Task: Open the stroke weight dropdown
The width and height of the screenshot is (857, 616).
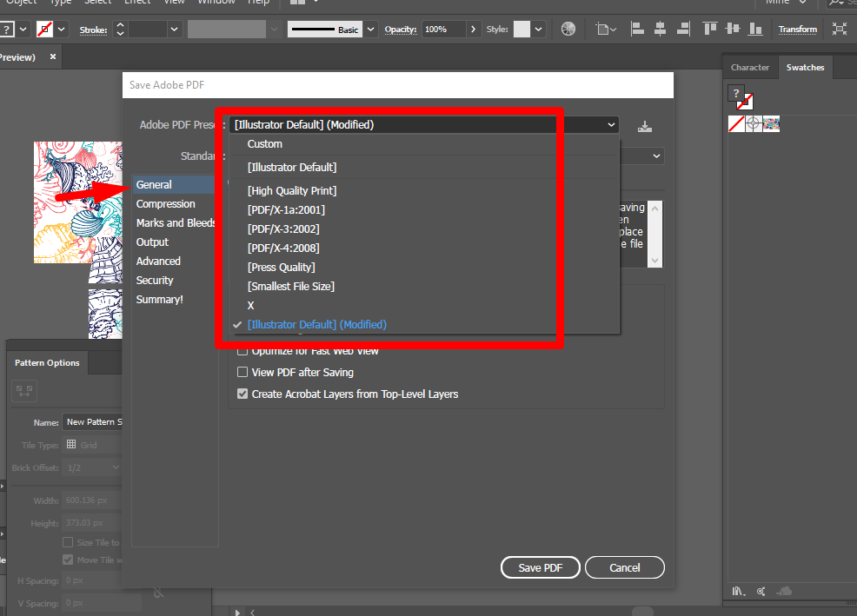Action: (x=175, y=29)
